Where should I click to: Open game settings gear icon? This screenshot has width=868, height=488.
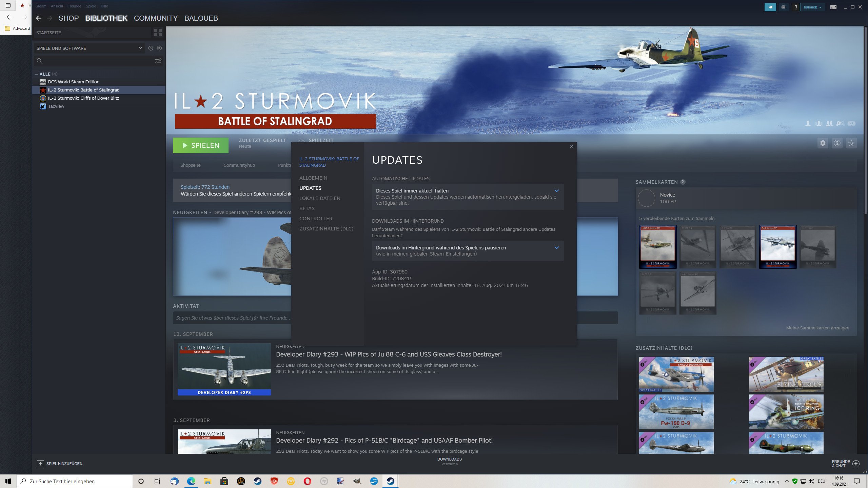[x=823, y=143]
